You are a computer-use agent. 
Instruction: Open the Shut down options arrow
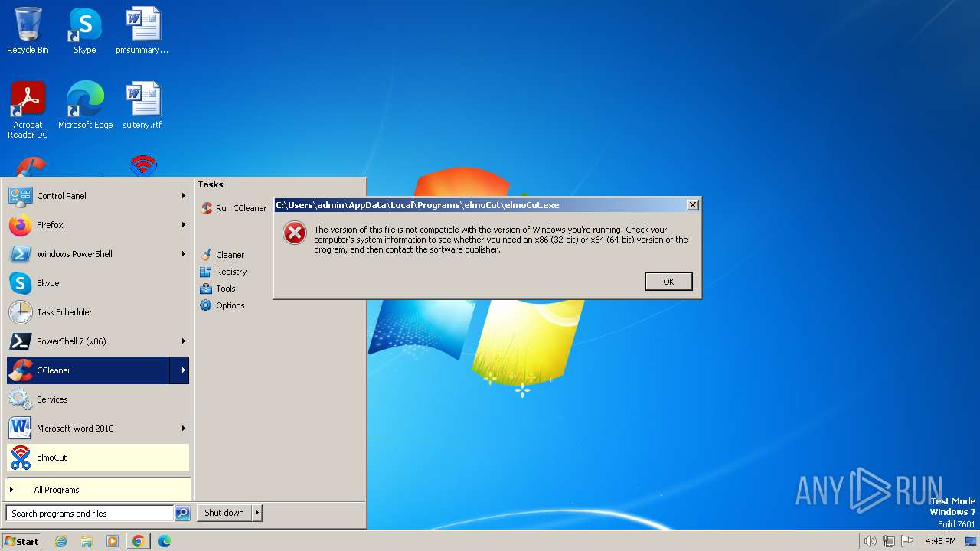256,513
